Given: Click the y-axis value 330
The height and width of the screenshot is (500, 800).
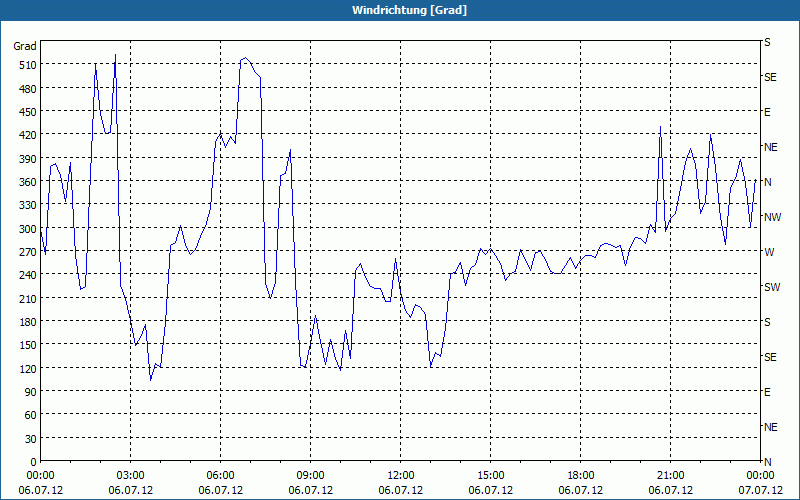Looking at the screenshot, I should tap(28, 205).
